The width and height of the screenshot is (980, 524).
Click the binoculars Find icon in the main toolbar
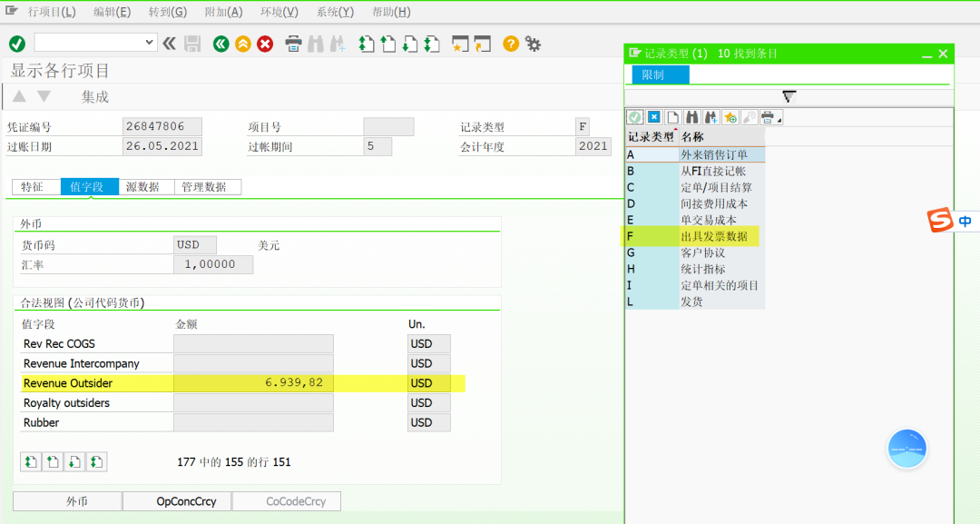point(316,44)
